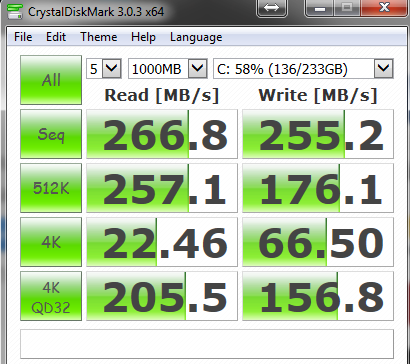Select the 512K read result 257.1
Viewport: 410px width, 364px height.
pyautogui.click(x=162, y=188)
